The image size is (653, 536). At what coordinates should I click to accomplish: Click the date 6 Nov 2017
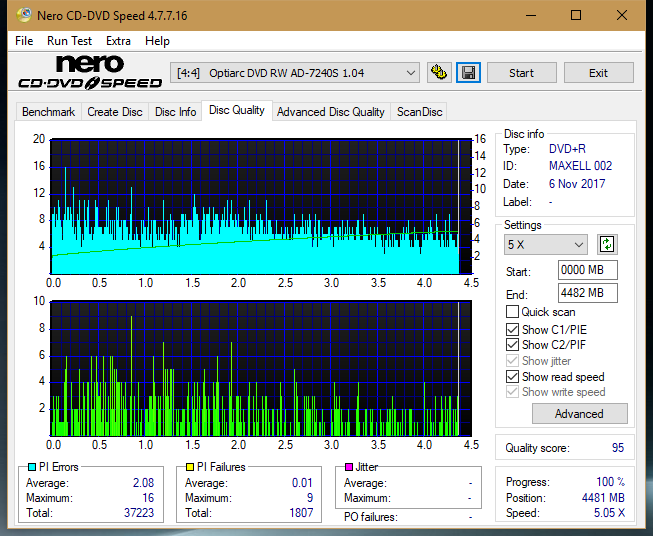[x=577, y=184]
